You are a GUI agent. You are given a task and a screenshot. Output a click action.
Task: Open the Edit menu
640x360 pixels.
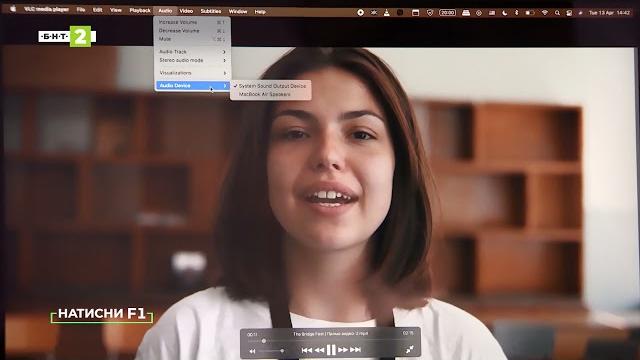point(98,10)
